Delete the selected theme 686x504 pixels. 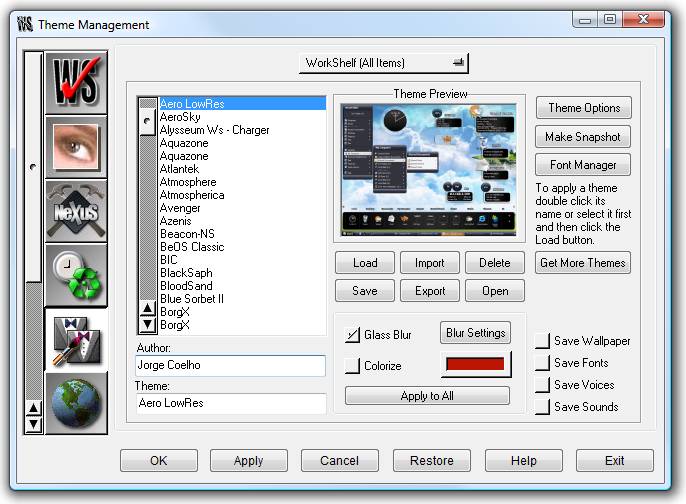pos(495,263)
